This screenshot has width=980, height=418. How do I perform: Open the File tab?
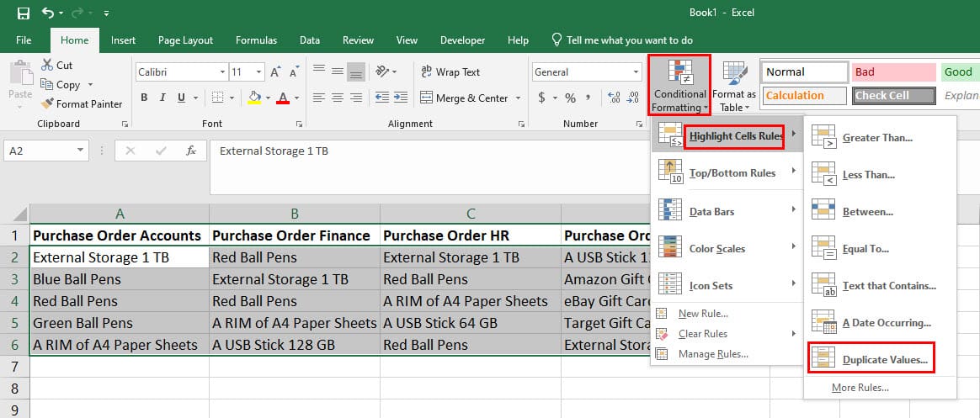click(x=24, y=40)
